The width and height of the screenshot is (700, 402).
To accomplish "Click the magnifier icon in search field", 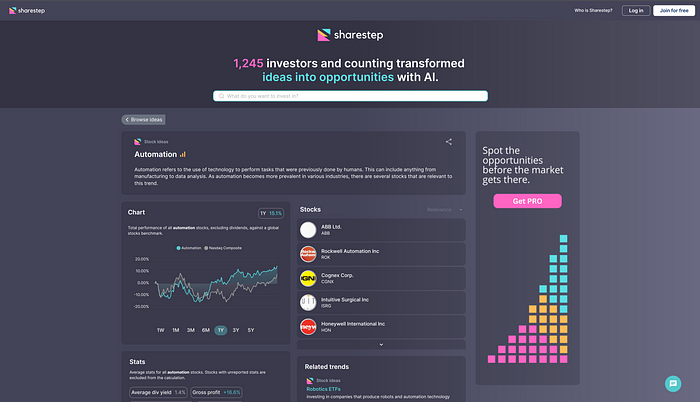I will point(221,96).
